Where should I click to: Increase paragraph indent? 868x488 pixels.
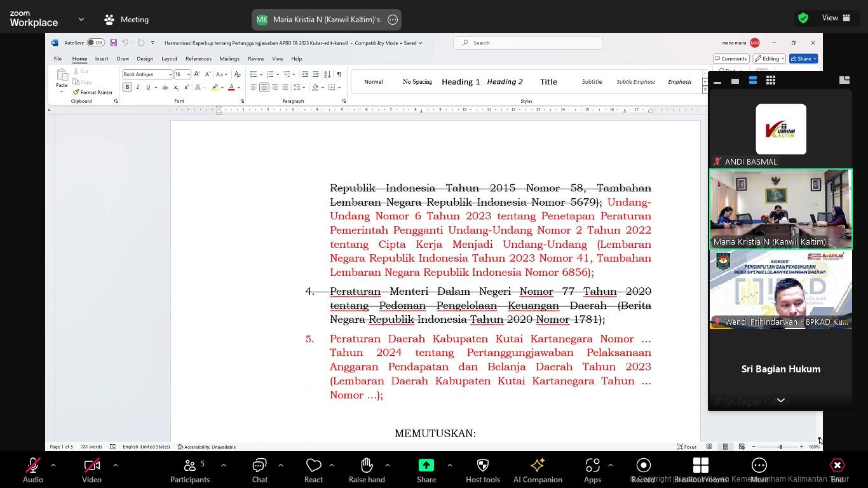316,74
